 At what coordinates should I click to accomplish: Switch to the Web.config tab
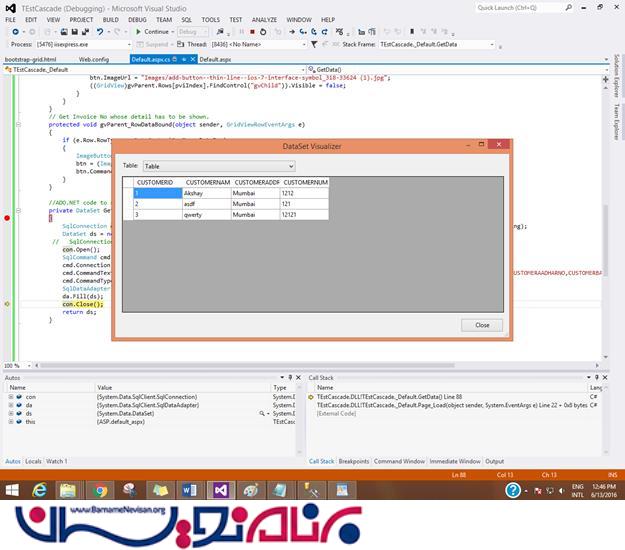[x=93, y=59]
